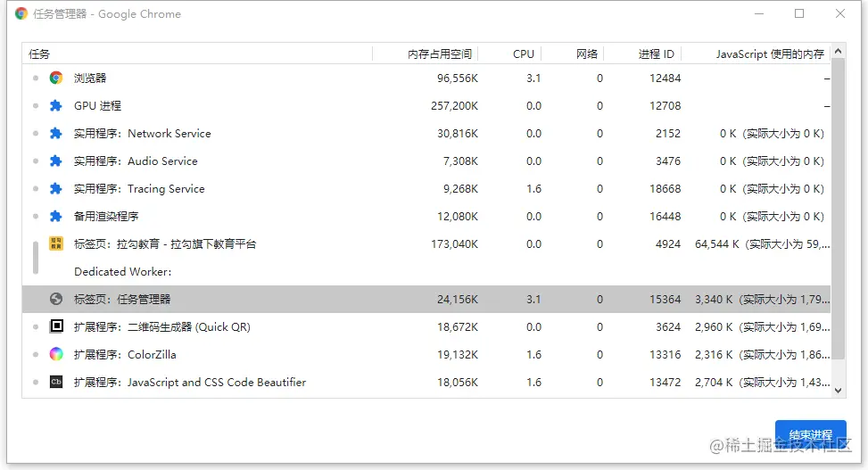This screenshot has width=868, height=470.
Task: Select the 备用渲染程序 row
Action: click(426, 217)
